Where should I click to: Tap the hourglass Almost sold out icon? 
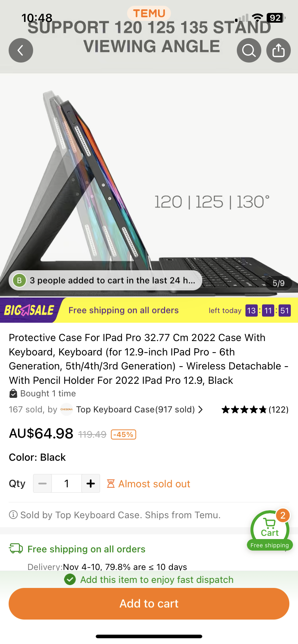point(111,484)
